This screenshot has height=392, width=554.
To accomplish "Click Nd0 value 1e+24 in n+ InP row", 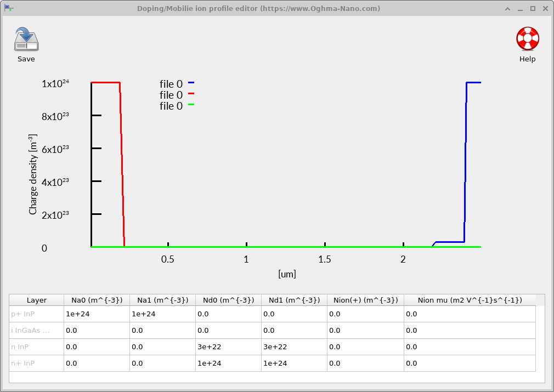I will (228, 363).
